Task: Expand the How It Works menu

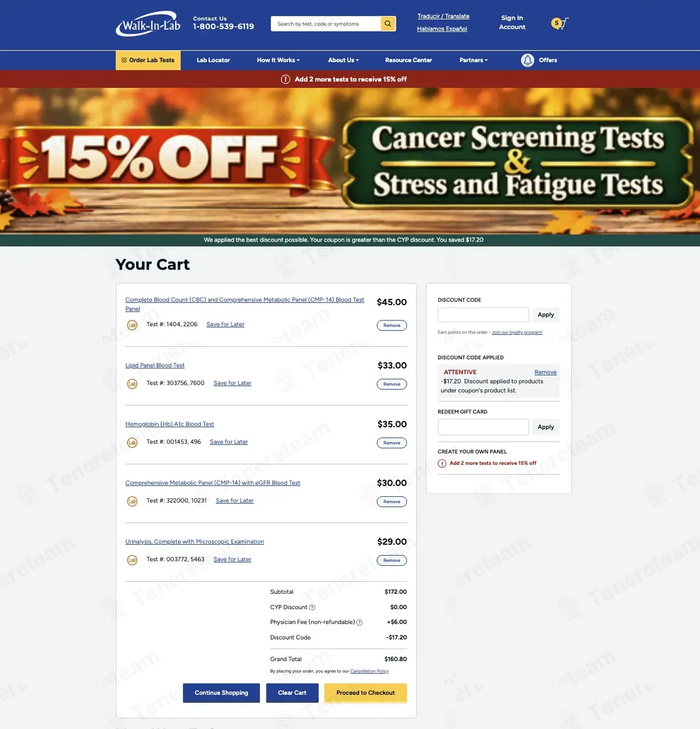Action: [278, 60]
